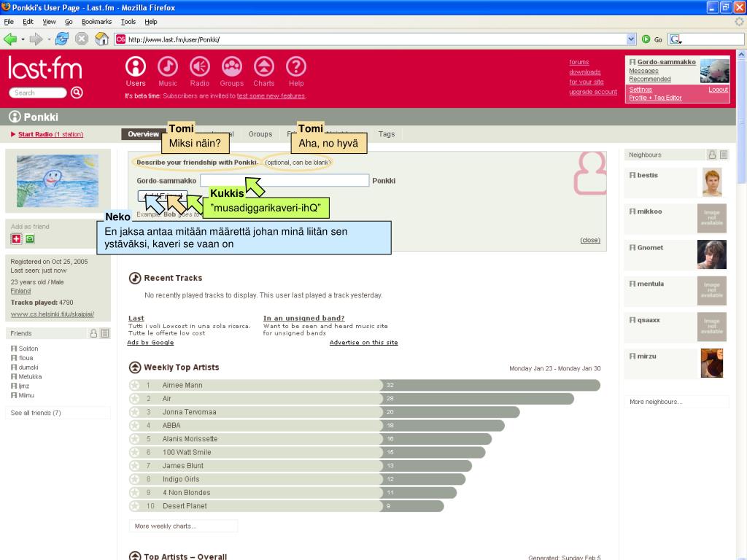Image resolution: width=747 pixels, height=560 pixels.
Task: Click the Finland country link
Action: 20,291
